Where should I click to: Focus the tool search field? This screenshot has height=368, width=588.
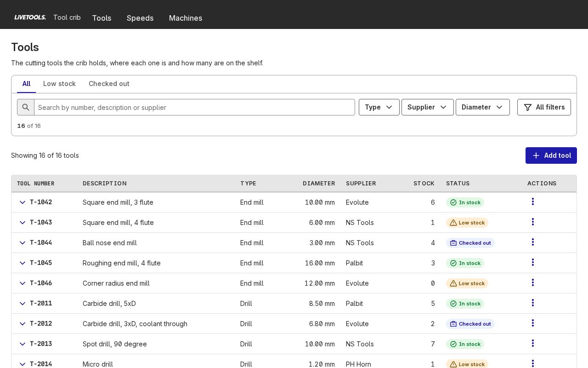[x=194, y=107]
